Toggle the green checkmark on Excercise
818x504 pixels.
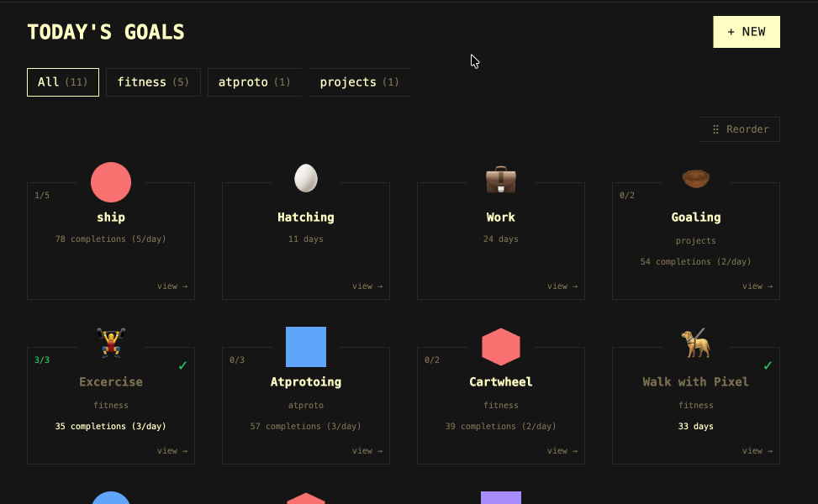click(182, 365)
